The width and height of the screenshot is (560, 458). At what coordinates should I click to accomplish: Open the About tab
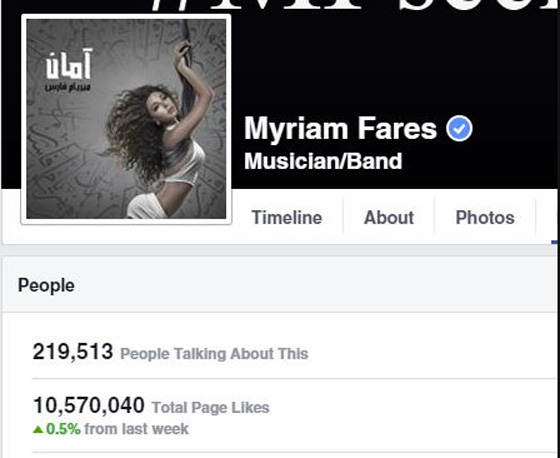tap(389, 217)
